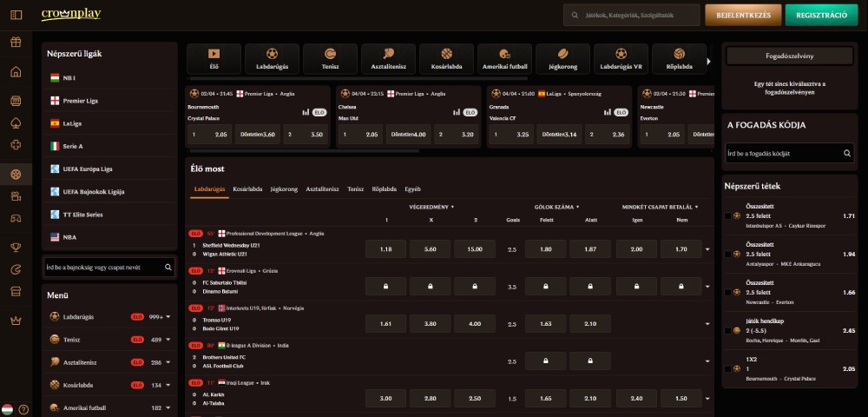This screenshot has height=417, width=868.
Task: Select the Jégkorong hockey category tile
Action: (x=562, y=57)
